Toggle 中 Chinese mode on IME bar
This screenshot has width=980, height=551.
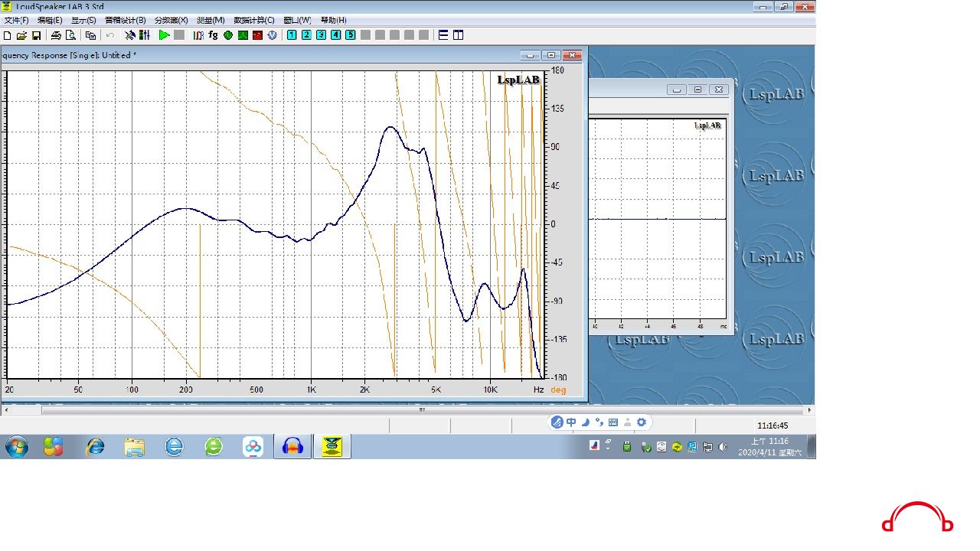pos(571,422)
